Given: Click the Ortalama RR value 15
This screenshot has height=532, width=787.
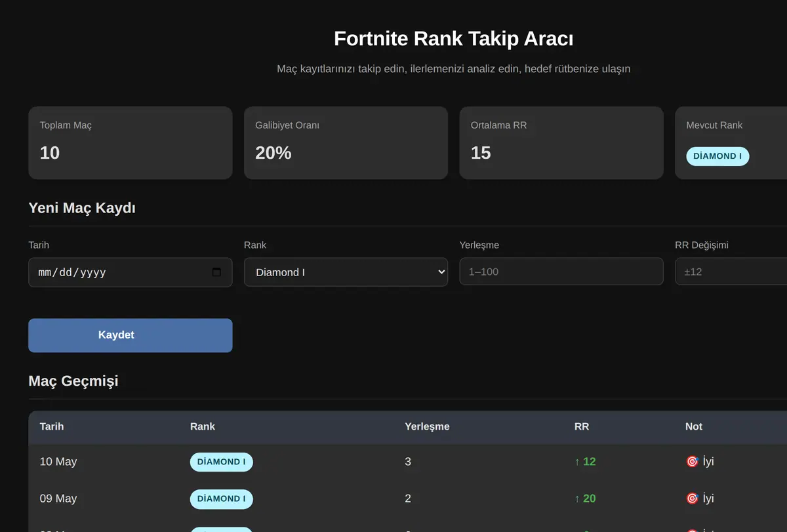Looking at the screenshot, I should click(x=481, y=153).
